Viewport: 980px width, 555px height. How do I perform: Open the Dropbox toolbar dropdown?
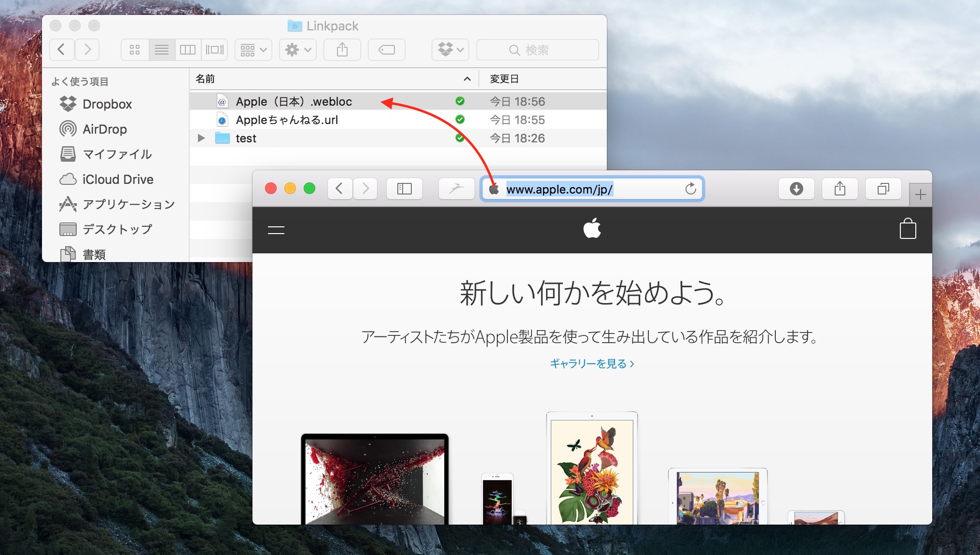(x=450, y=50)
